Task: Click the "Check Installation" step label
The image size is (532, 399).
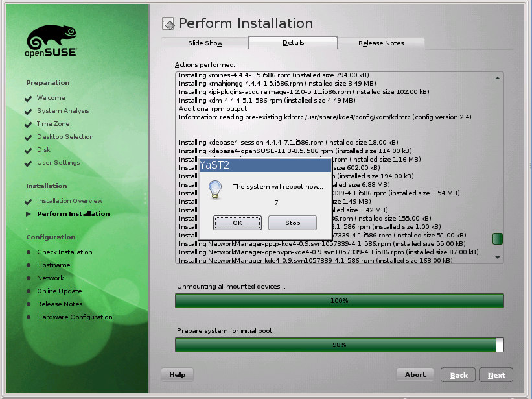Action: click(x=64, y=252)
